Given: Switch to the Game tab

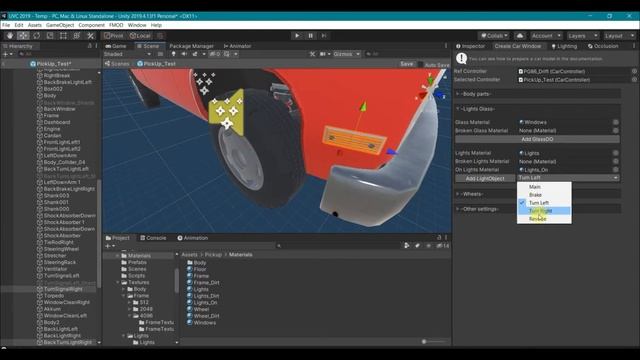Looking at the screenshot, I should pos(116,46).
